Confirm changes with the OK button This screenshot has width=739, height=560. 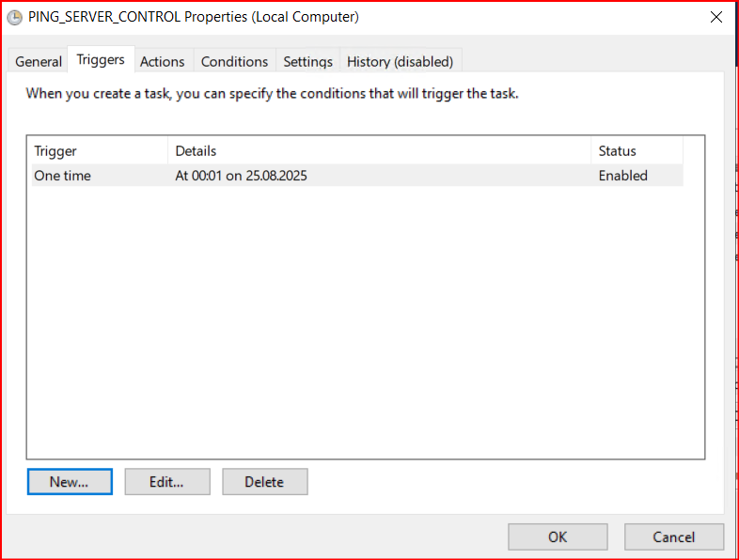pyautogui.click(x=558, y=537)
